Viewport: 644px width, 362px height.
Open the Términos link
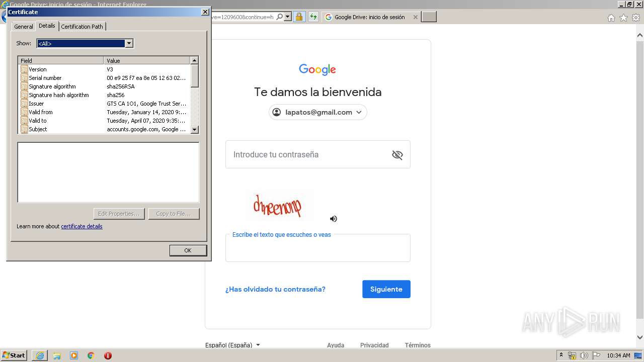(x=418, y=345)
